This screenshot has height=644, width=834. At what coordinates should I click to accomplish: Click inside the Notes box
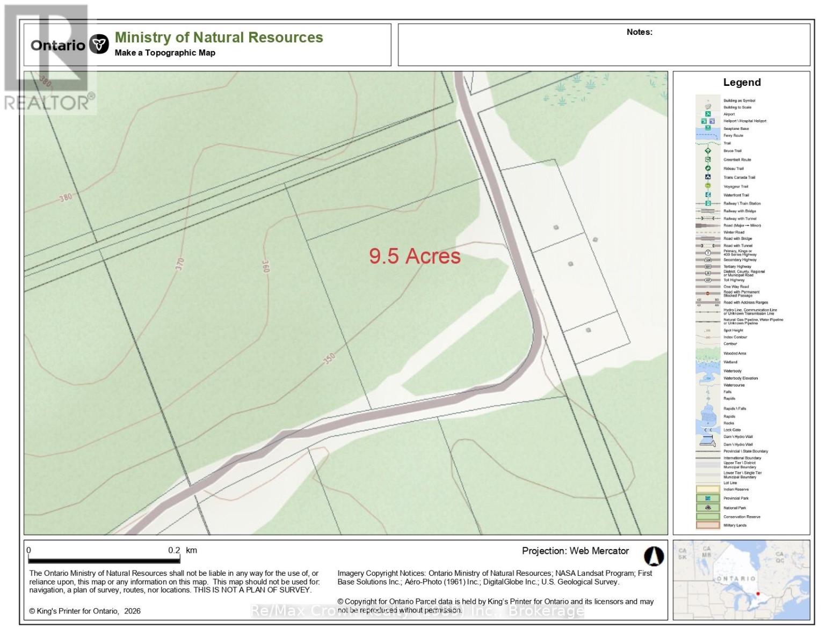coord(604,48)
